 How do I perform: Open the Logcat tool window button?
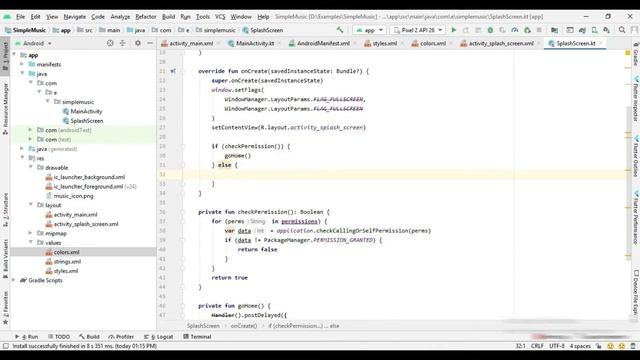coord(159,337)
